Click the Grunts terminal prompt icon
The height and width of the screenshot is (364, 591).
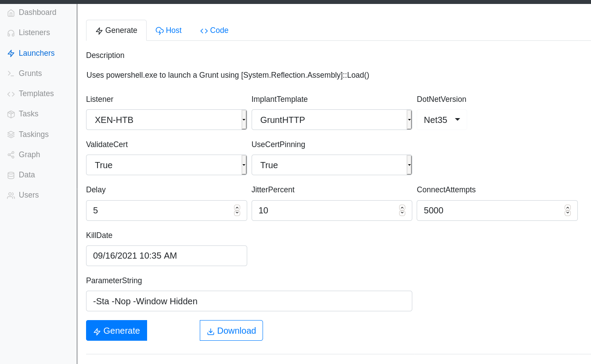coord(11,74)
